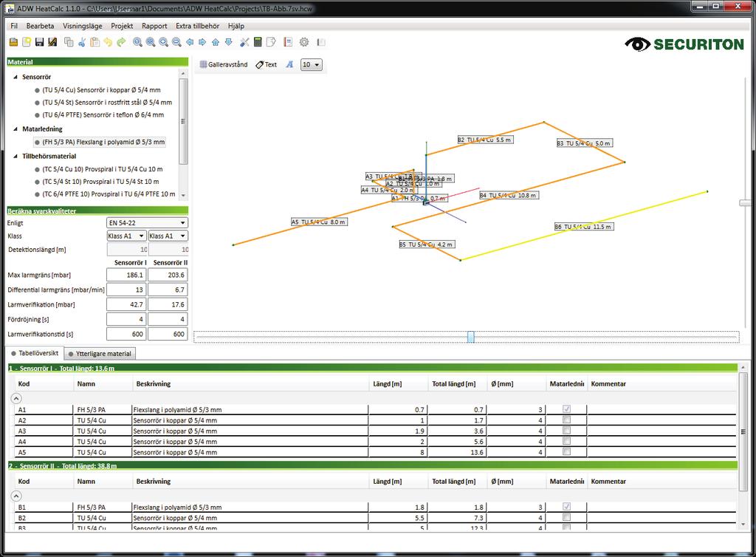The height and width of the screenshot is (557, 756).
Task: Select TU 6/4 PTFE Sensorrör i teflon material
Action: 100,115
